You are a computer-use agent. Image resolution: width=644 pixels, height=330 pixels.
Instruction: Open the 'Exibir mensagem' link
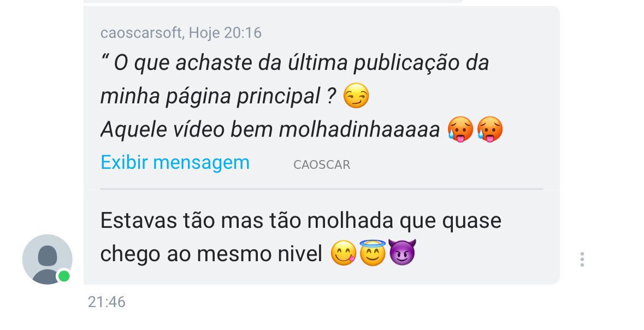(x=175, y=162)
